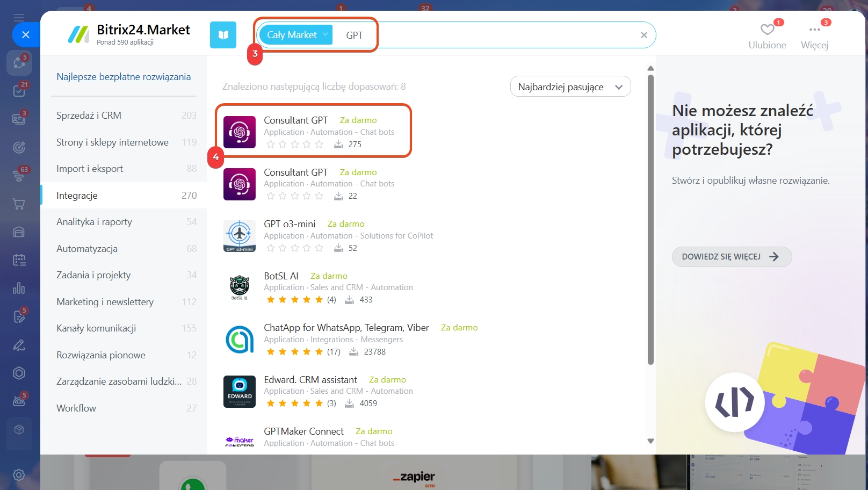Open Ulubione favorites heart
The image size is (868, 490).
point(768,35)
